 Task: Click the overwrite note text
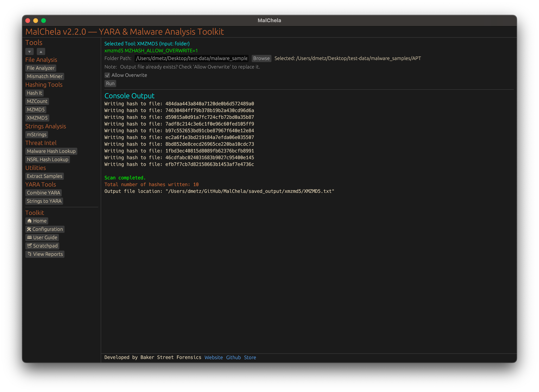click(190, 67)
